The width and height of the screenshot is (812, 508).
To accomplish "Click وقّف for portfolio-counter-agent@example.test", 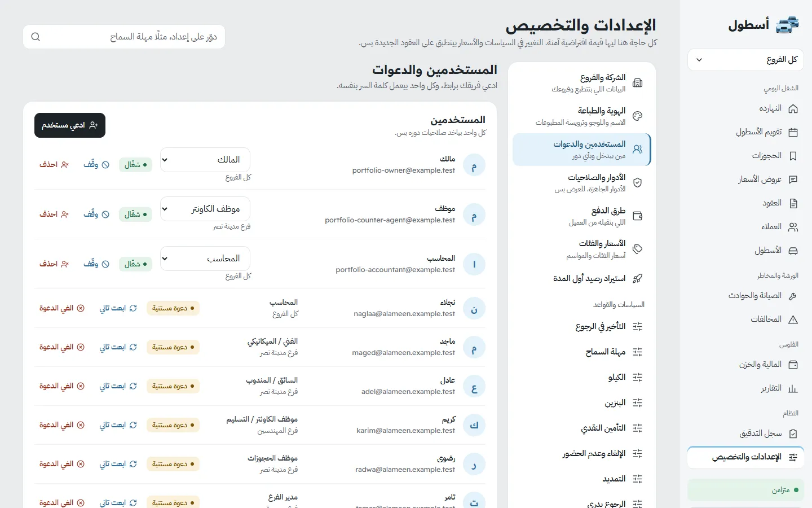I will click(x=96, y=214).
